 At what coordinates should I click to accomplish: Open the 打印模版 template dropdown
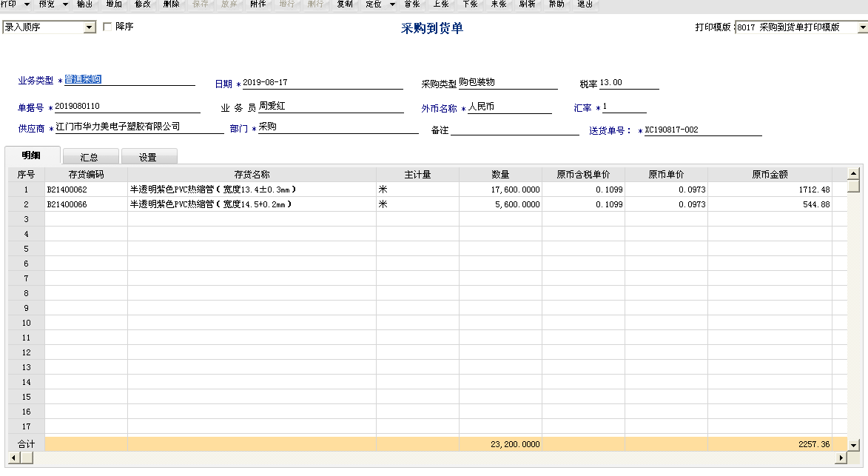point(863,27)
